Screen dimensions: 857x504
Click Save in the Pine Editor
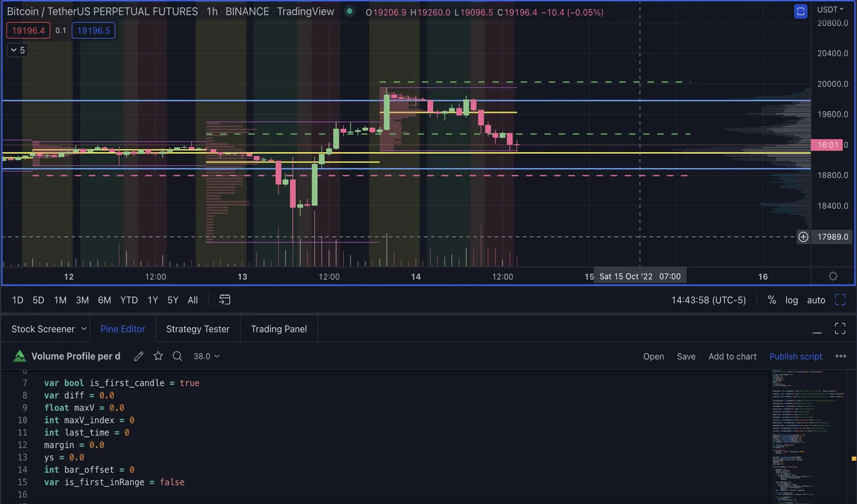(686, 356)
